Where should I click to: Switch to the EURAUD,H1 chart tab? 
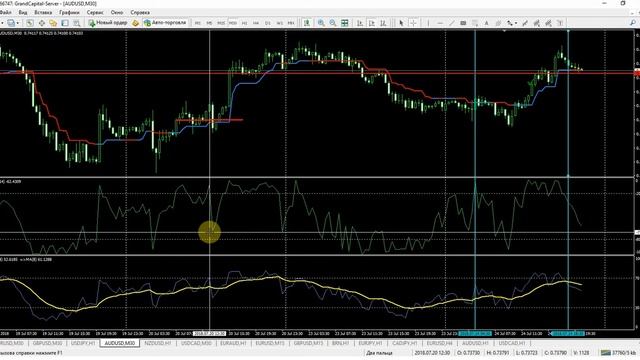click(x=233, y=343)
